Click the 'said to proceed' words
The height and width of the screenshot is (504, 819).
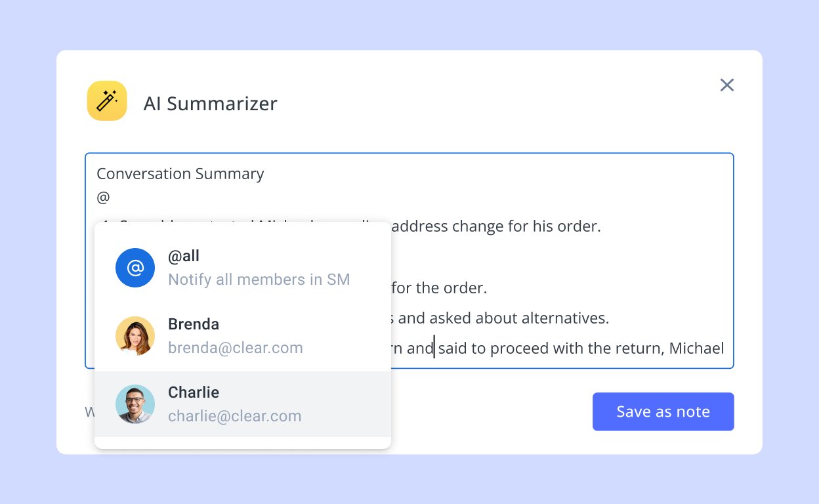pyautogui.click(x=485, y=348)
